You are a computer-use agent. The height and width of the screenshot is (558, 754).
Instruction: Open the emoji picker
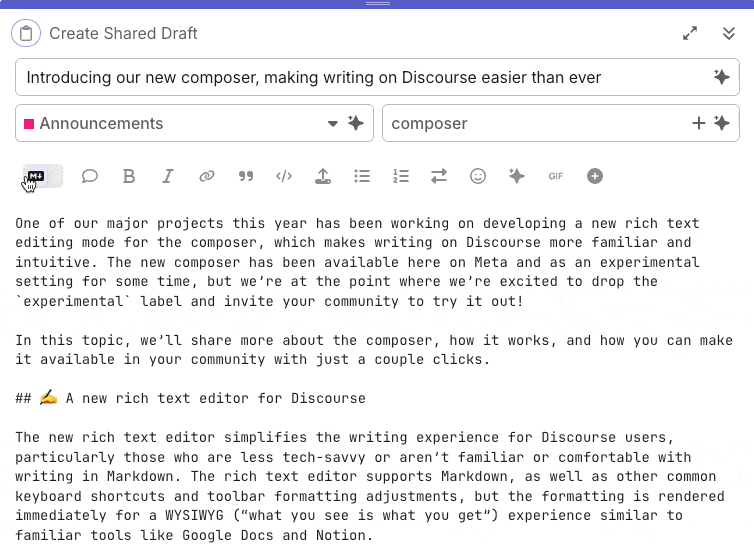(478, 176)
